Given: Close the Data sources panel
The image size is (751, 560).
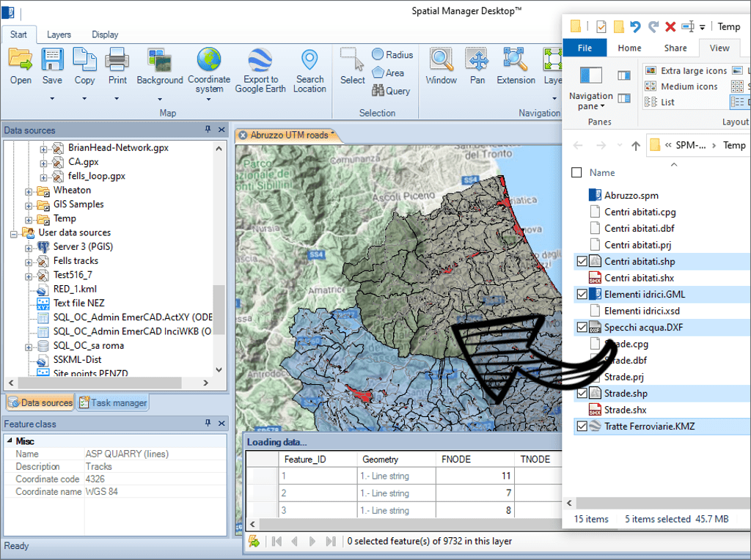Looking at the screenshot, I should point(221,129).
